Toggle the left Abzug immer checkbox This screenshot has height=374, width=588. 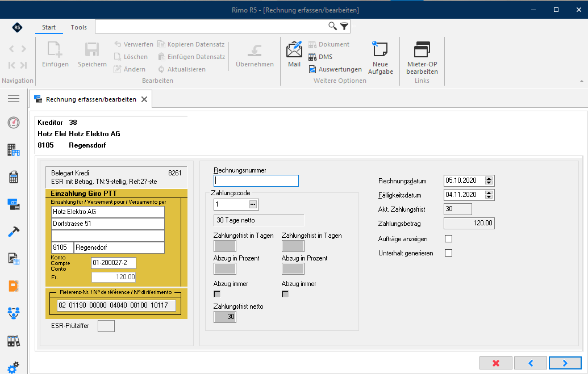[217, 294]
